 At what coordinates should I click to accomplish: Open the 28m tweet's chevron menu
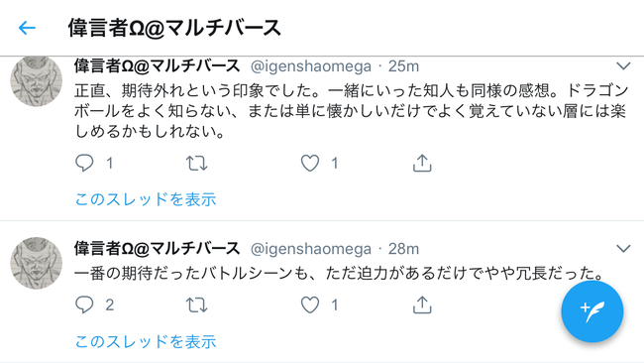pyautogui.click(x=623, y=248)
